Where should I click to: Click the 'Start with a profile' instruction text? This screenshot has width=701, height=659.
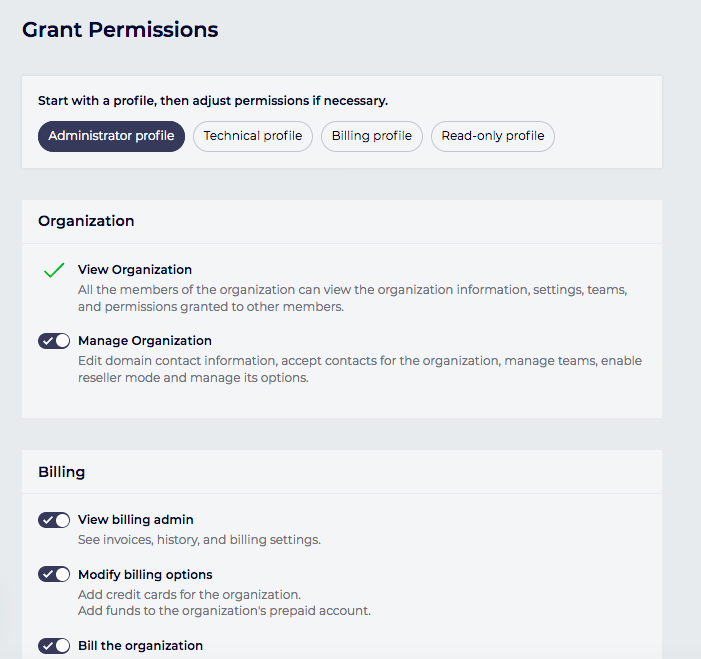point(213,101)
